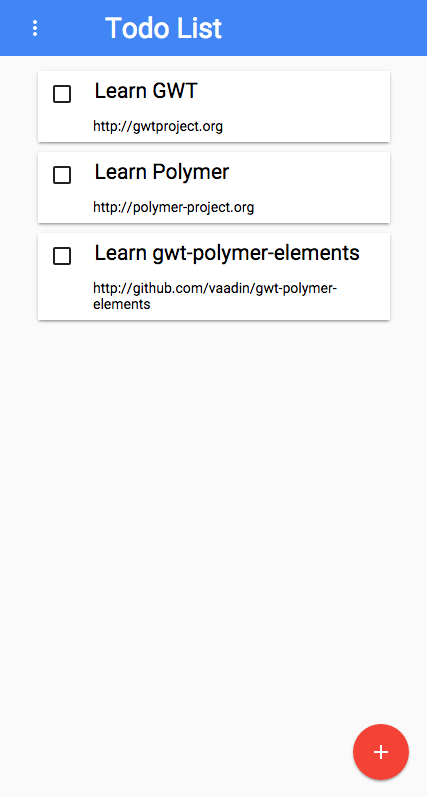
Task: Click the word elements on the URL's second line
Action: (x=121, y=304)
